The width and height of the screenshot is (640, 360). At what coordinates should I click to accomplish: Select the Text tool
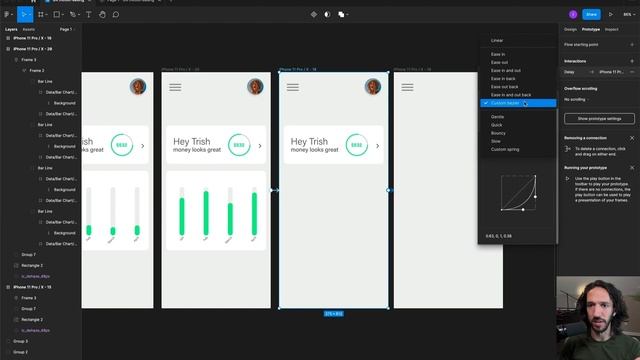89,14
